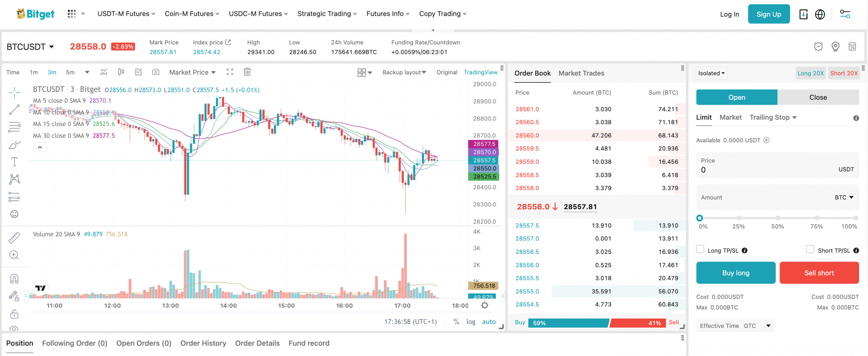Select the crosshair cursor tool
Viewport: 868px width, 356px height.
coord(14,92)
